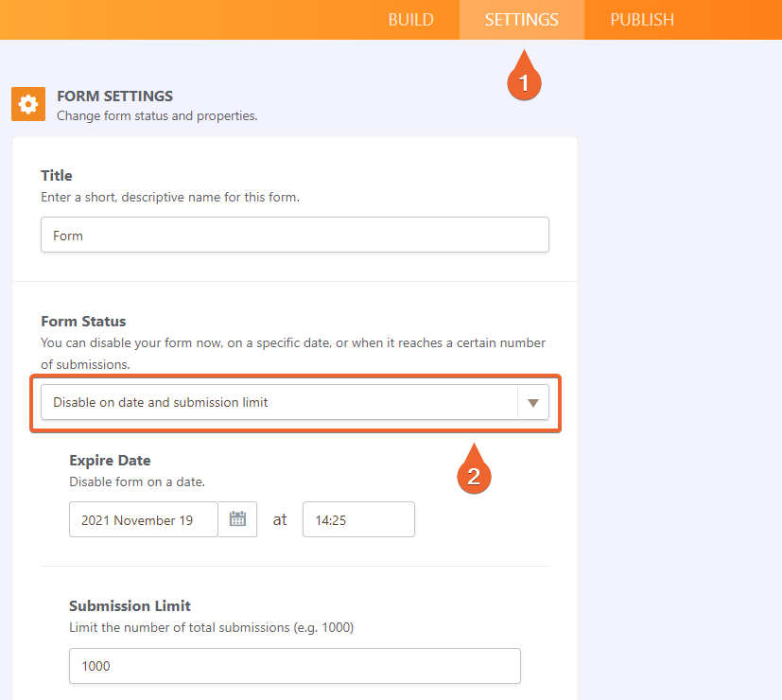
Task: Select the expire date field '2021 November 19'
Action: click(x=143, y=518)
